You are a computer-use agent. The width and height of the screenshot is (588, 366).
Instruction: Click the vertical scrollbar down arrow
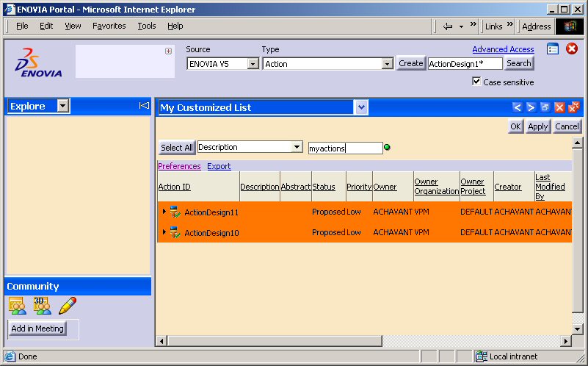tap(578, 329)
